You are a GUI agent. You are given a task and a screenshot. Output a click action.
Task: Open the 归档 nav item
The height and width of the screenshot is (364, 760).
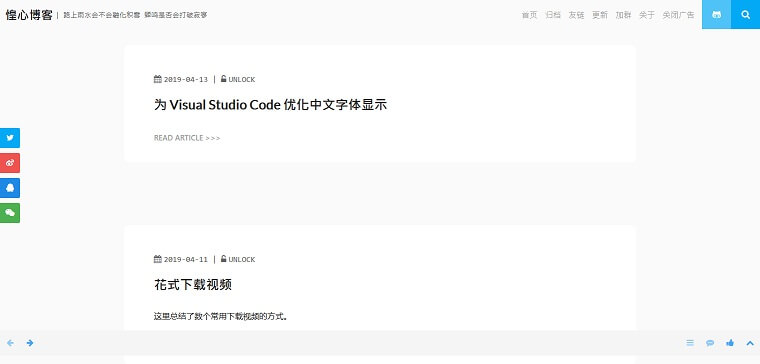553,15
